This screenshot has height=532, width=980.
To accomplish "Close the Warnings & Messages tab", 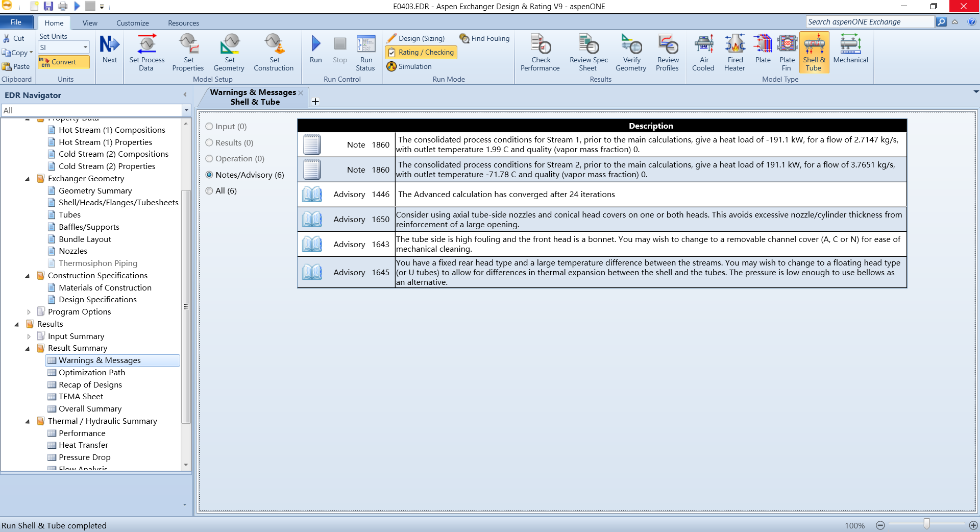I will pos(301,92).
